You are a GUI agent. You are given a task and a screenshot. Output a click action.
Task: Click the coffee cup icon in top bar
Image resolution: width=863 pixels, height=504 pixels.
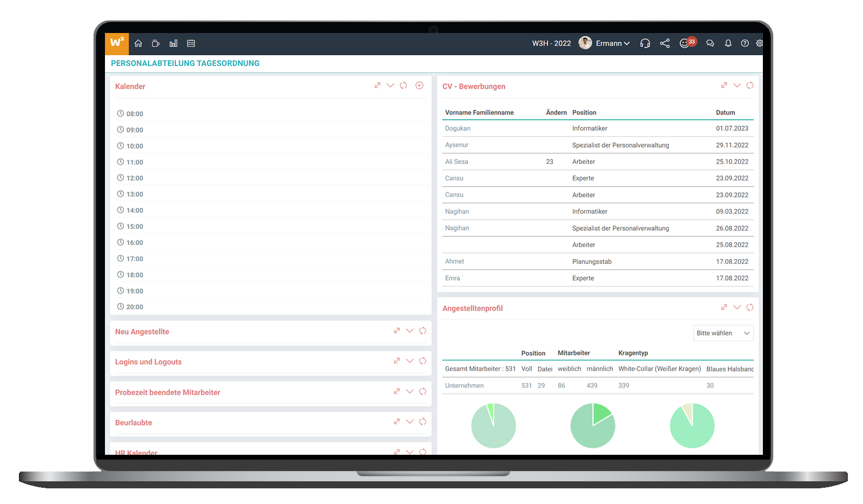tap(155, 43)
